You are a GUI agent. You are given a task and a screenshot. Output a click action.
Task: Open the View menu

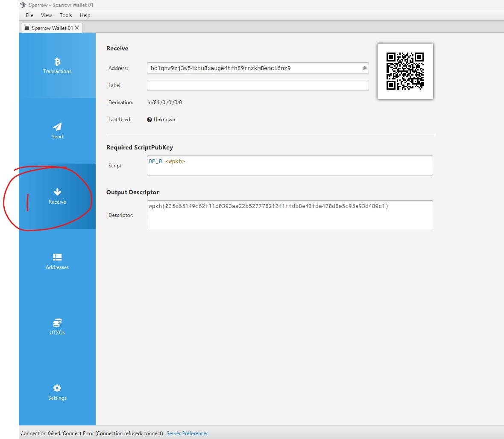(46, 15)
